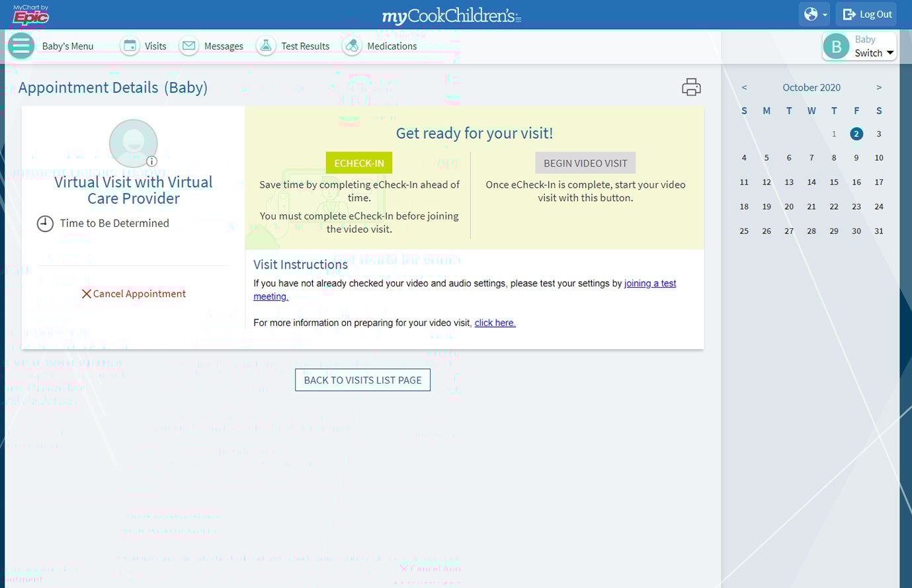Click Back to Visits List Page
Image resolution: width=912 pixels, height=588 pixels.
pyautogui.click(x=362, y=380)
